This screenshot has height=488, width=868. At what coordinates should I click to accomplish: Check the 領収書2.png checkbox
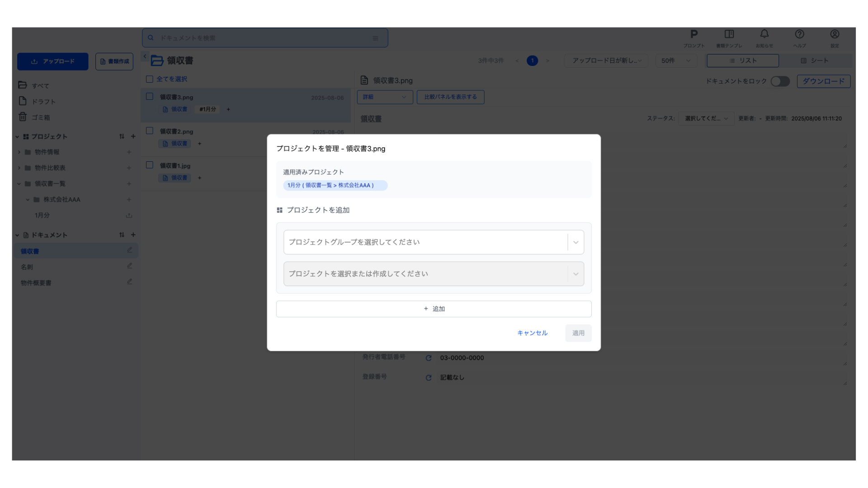click(x=150, y=131)
